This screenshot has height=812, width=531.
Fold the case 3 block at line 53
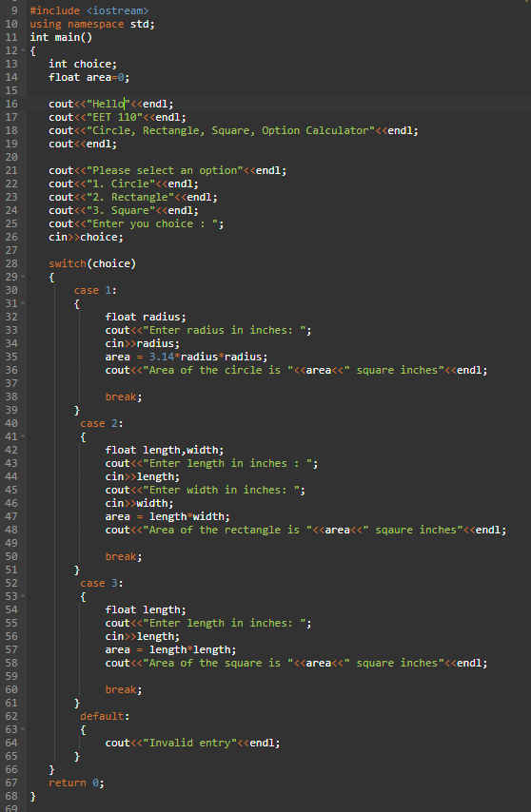coord(23,596)
